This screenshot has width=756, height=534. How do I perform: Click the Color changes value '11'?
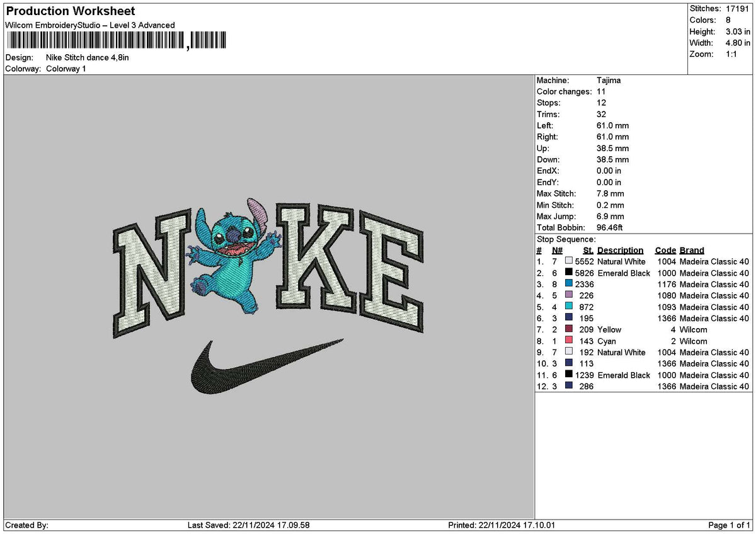(x=601, y=92)
